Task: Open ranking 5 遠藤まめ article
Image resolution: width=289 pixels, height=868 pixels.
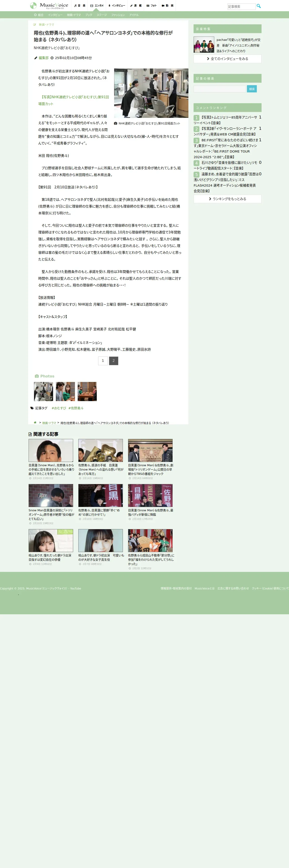Action: [x=226, y=183]
